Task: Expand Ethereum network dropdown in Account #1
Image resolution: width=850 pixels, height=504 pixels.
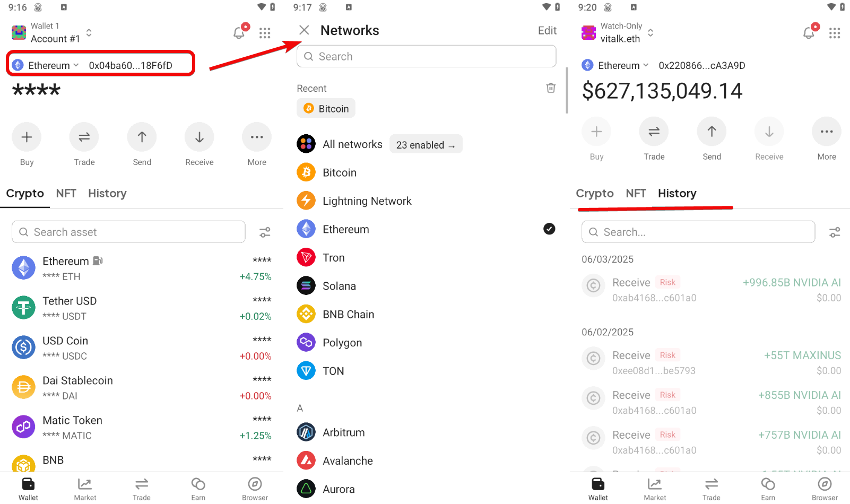Action: pos(46,65)
